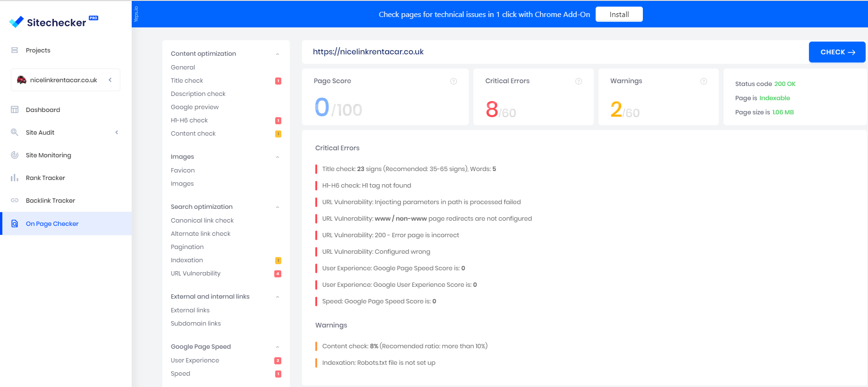This screenshot has height=387, width=868.
Task: Open Alternate link check
Action: (x=201, y=233)
